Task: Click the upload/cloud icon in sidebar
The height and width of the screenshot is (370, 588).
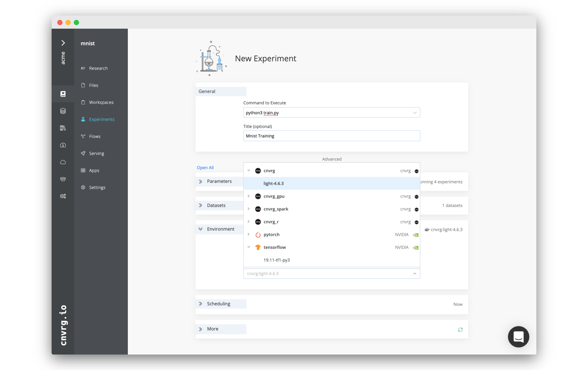Action: (x=63, y=162)
